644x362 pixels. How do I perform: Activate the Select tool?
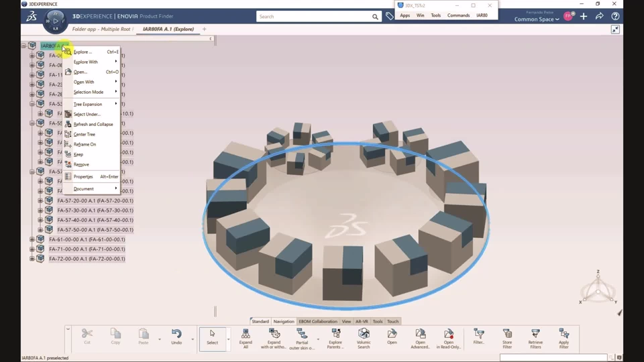coord(213,339)
